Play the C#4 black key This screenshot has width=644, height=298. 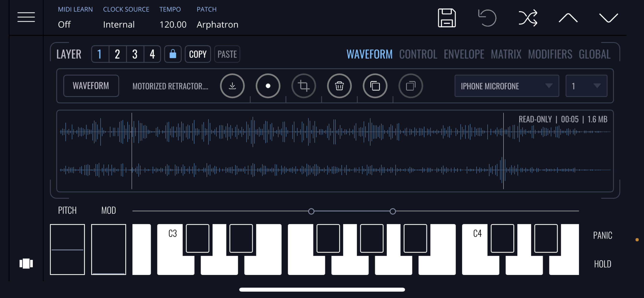502,238
